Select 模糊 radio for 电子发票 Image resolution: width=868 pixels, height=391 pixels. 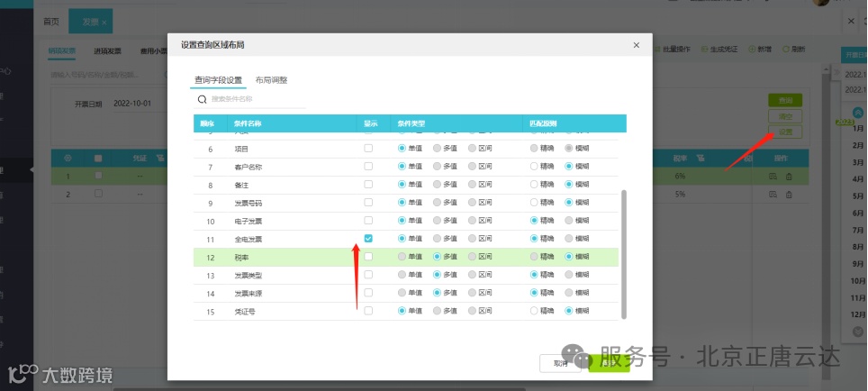[568, 221]
